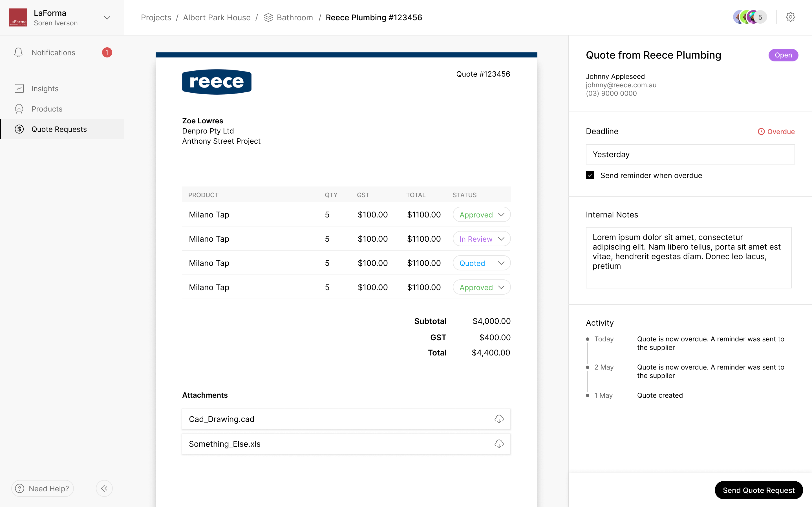Uncheck Send reminder when overdue
Image resolution: width=812 pixels, height=507 pixels.
(x=590, y=175)
